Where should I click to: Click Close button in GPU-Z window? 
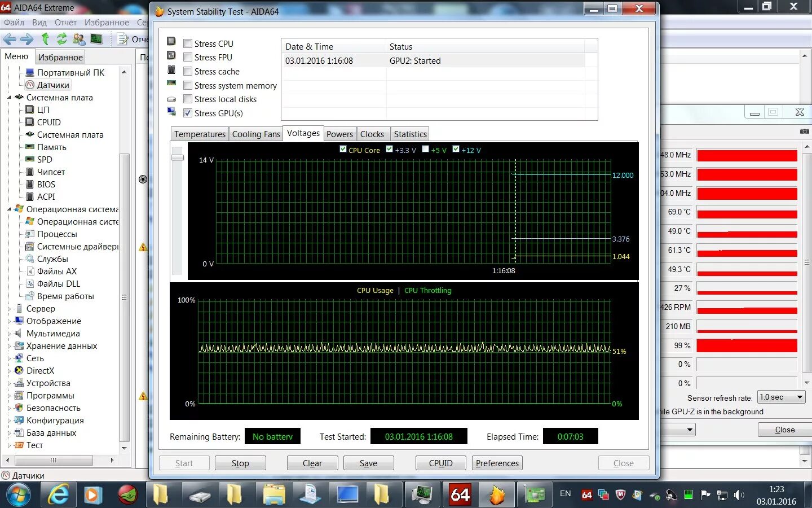(784, 430)
